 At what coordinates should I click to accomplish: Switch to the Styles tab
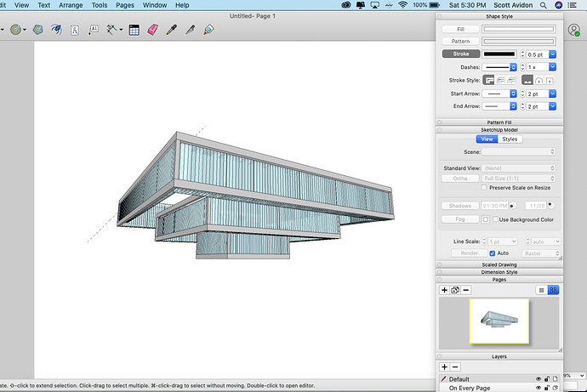pos(510,139)
